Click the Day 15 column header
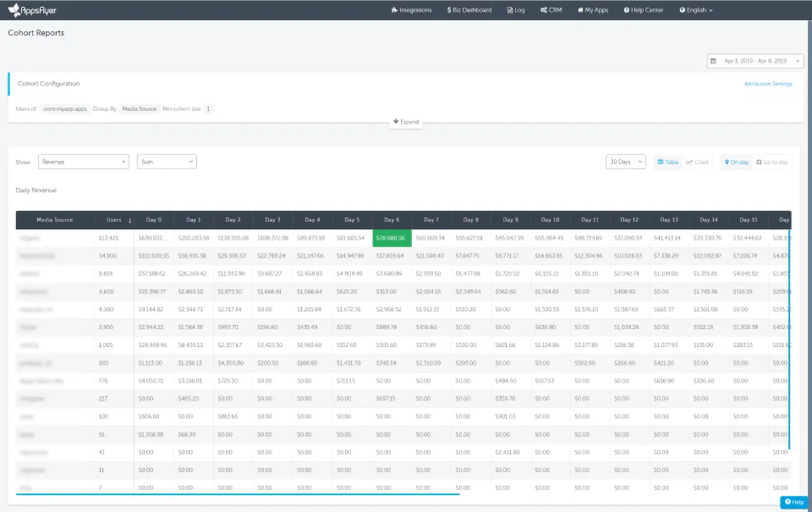Screen dimensions: 812x512 (x=748, y=220)
